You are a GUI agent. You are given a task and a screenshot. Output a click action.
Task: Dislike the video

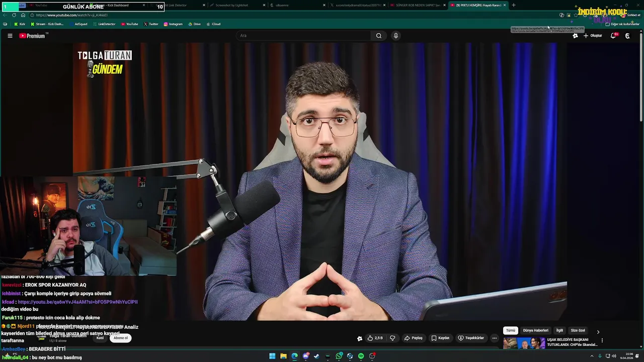[392, 338]
